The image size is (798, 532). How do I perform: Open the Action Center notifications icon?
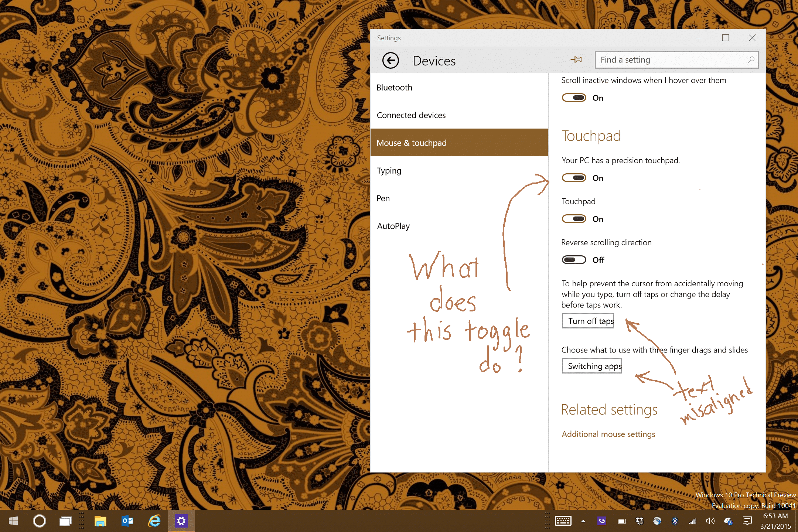pos(747,521)
